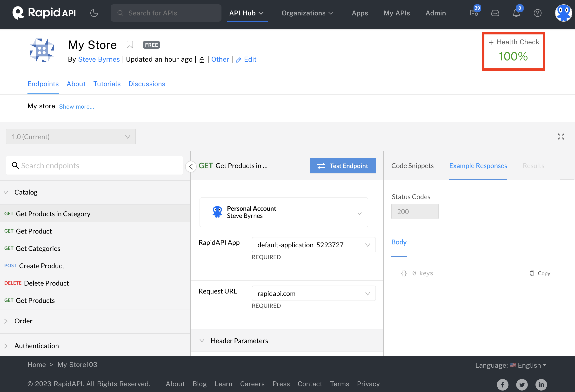Open the user avatar menu
575x392 pixels.
pos(563,13)
